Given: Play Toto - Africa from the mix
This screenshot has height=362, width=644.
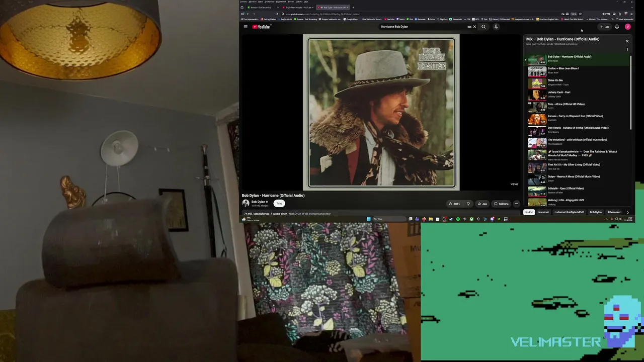Looking at the screenshot, I should [578, 106].
